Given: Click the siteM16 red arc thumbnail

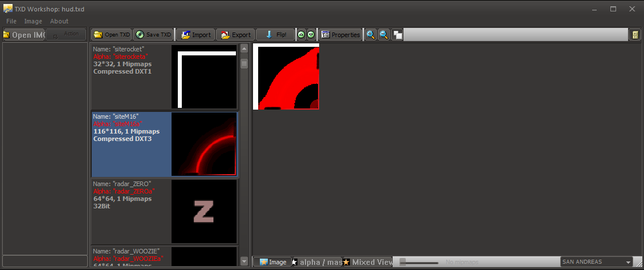Looking at the screenshot, I should pyautogui.click(x=204, y=144).
